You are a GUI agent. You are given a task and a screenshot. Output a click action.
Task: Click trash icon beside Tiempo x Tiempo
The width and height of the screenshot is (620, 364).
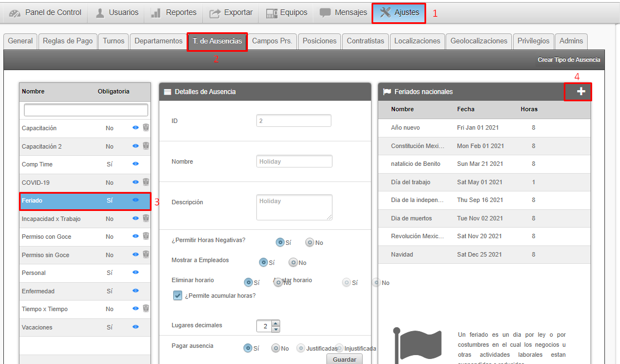146,308
